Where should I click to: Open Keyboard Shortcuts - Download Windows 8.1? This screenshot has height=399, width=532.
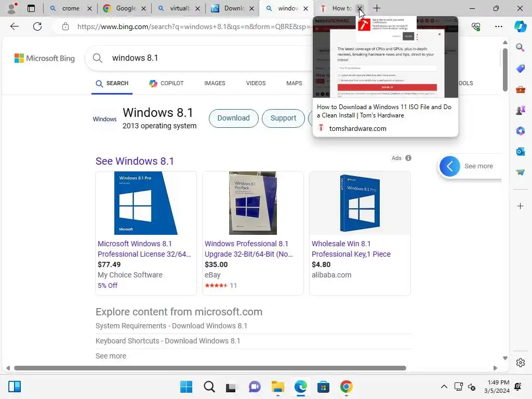(168, 341)
